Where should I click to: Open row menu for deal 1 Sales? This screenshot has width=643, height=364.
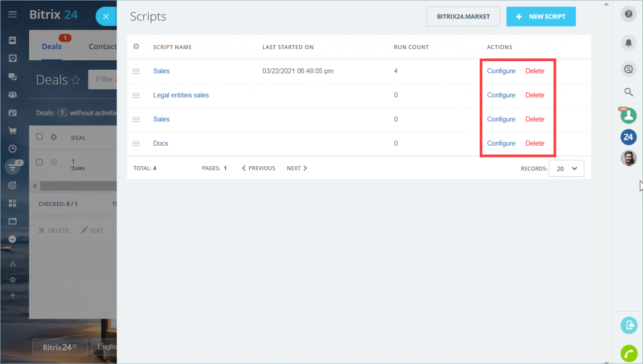54,162
